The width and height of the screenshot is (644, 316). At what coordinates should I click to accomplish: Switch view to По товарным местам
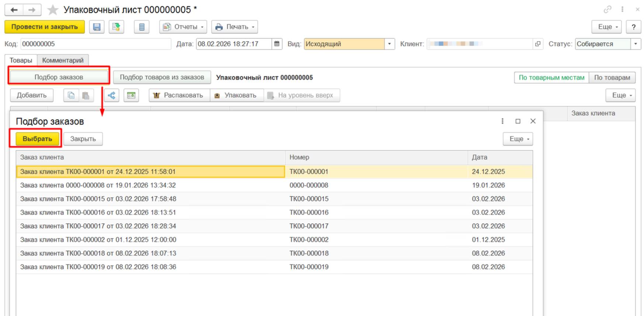click(551, 78)
